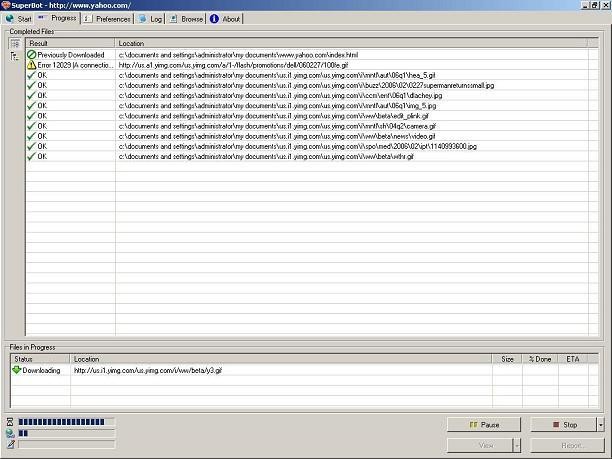Click the empty write progress bar

pos(66,444)
